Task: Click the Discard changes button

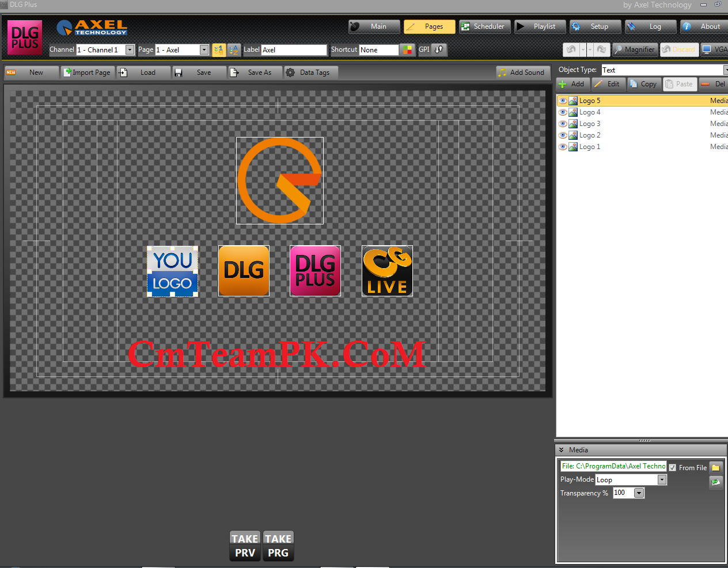Action: (x=679, y=49)
